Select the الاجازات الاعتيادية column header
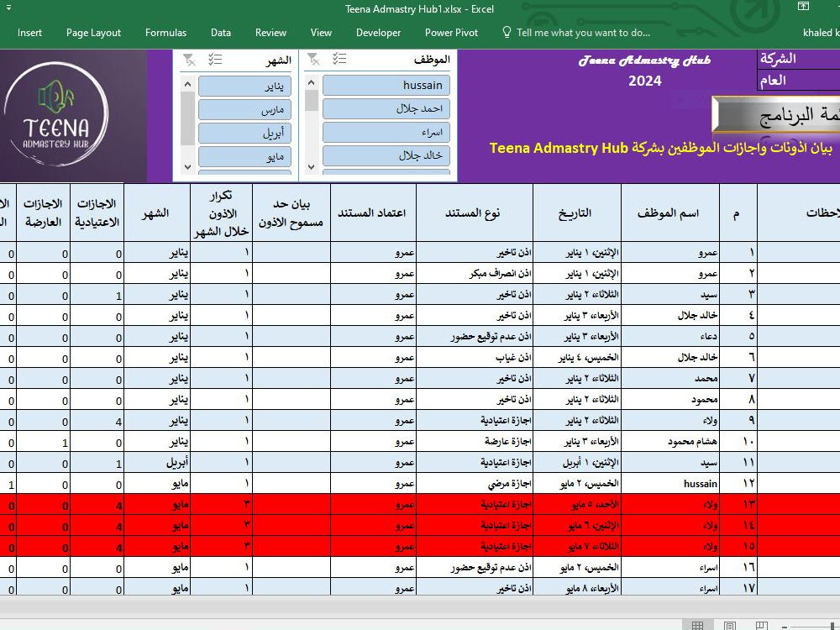The height and width of the screenshot is (630, 840). pyautogui.click(x=97, y=213)
